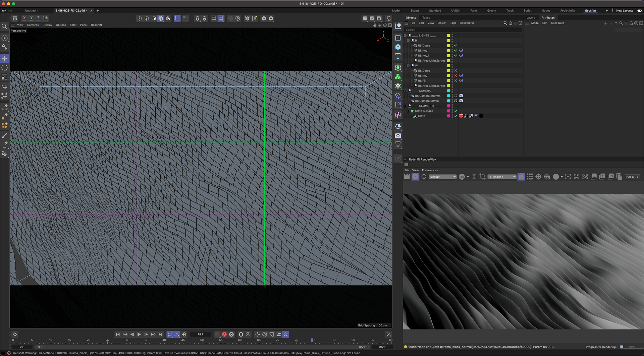Open the Object Manager Tags menu

(x=453, y=23)
